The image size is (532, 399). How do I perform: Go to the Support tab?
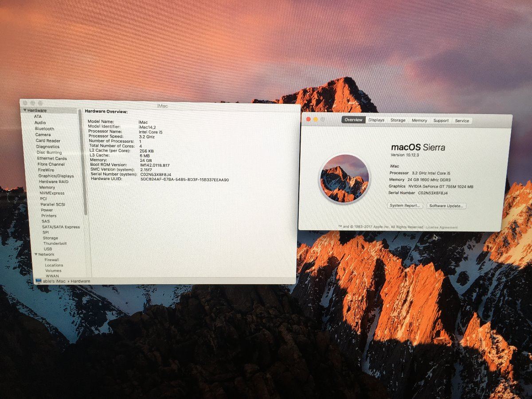[x=441, y=120]
